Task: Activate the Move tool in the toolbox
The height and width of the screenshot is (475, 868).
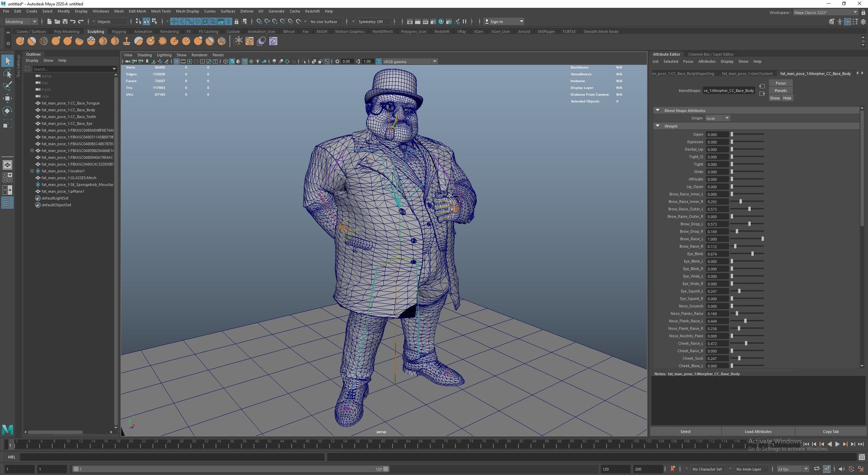Action: [x=7, y=98]
